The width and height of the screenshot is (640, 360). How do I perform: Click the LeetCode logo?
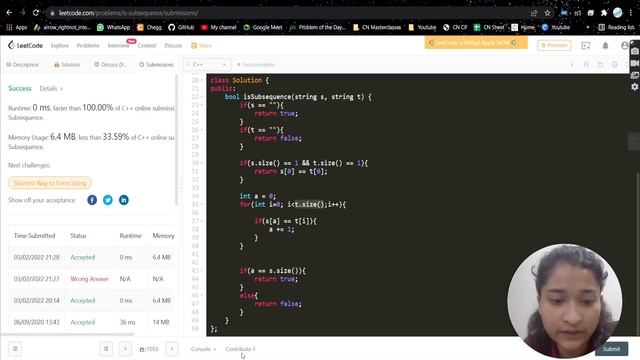25,45
